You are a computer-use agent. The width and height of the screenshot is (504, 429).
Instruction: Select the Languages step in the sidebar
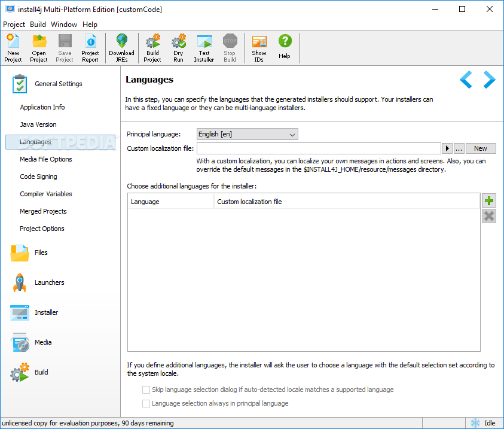pos(60,142)
